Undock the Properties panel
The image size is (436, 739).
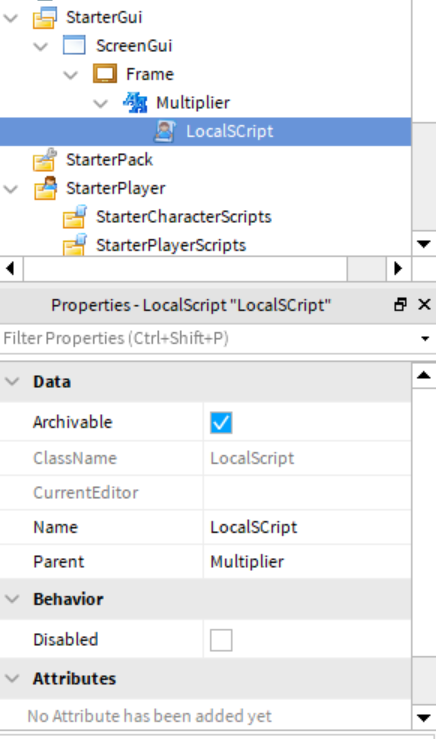[400, 305]
